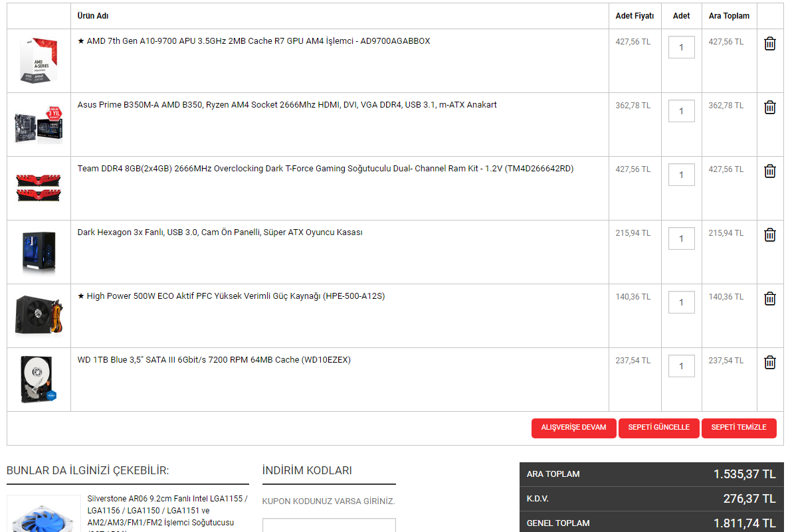The width and height of the screenshot is (786, 532).
Task: Open Dark Hexagon case thumbnail
Action: tap(39, 252)
